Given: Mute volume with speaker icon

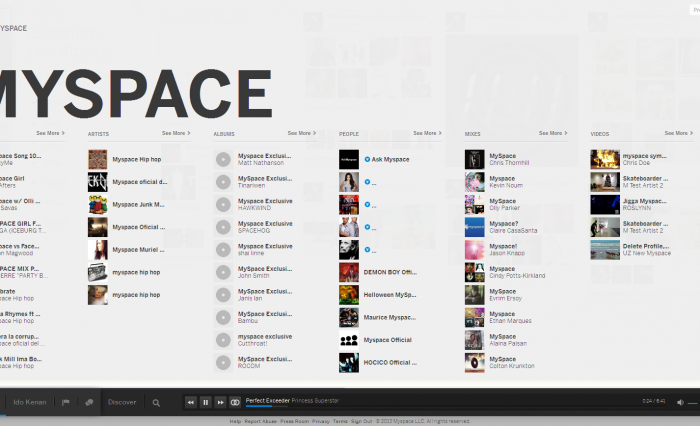Looking at the screenshot, I should click(680, 402).
